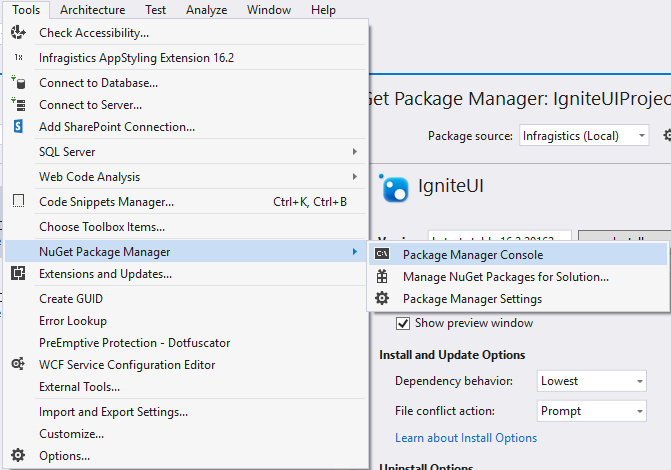Image resolution: width=671 pixels, height=470 pixels.
Task: Open the Learn about Install Options link
Action: (x=466, y=438)
